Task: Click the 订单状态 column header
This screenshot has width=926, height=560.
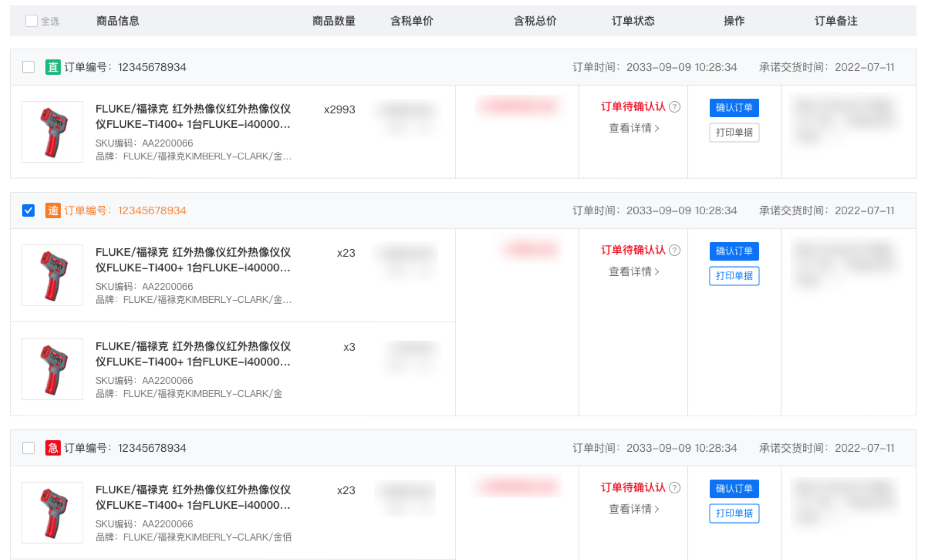Action: pos(633,21)
